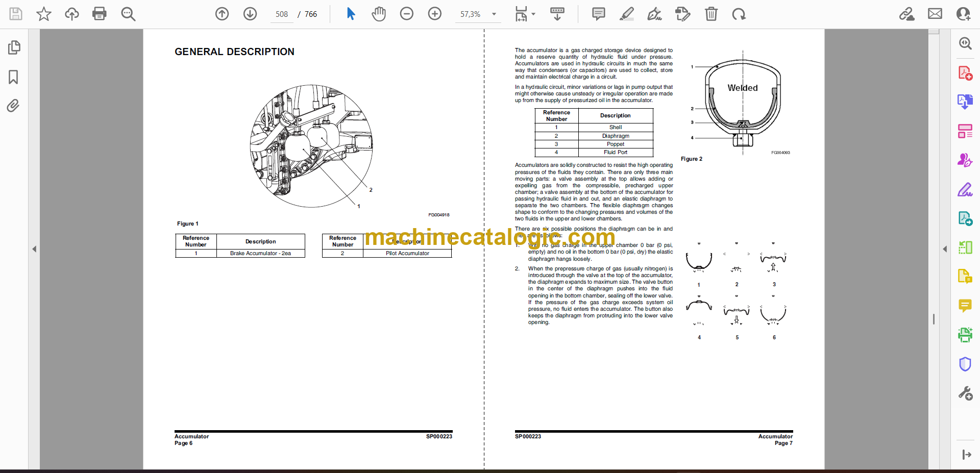Click the Delete trash icon
980x473 pixels.
(711, 14)
